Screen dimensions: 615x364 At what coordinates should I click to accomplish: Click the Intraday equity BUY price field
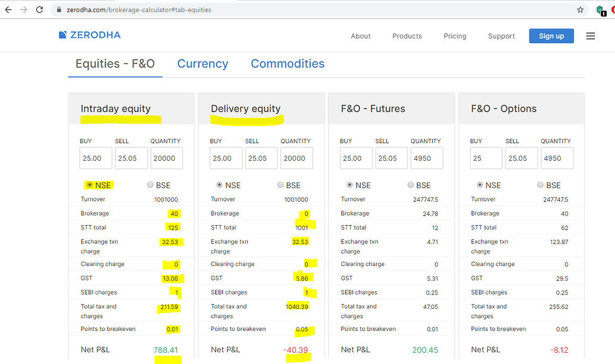[96, 158]
